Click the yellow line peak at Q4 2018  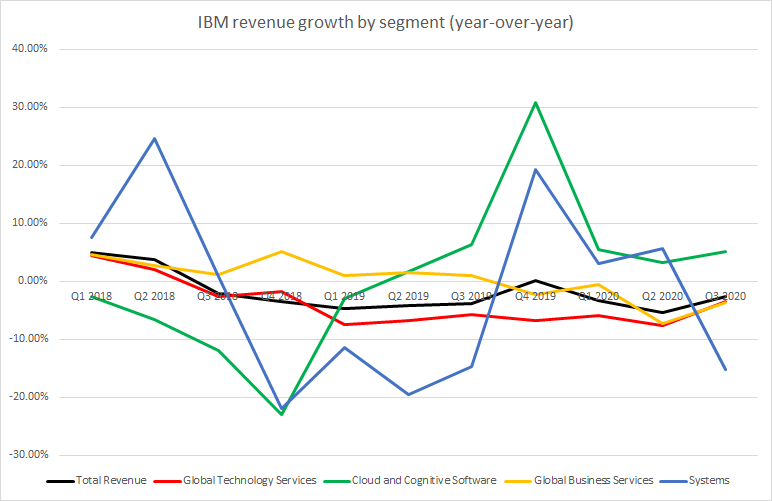[282, 251]
